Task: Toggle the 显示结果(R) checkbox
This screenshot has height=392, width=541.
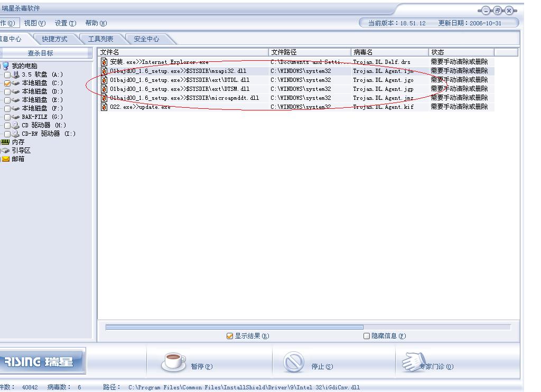Action: [230, 336]
